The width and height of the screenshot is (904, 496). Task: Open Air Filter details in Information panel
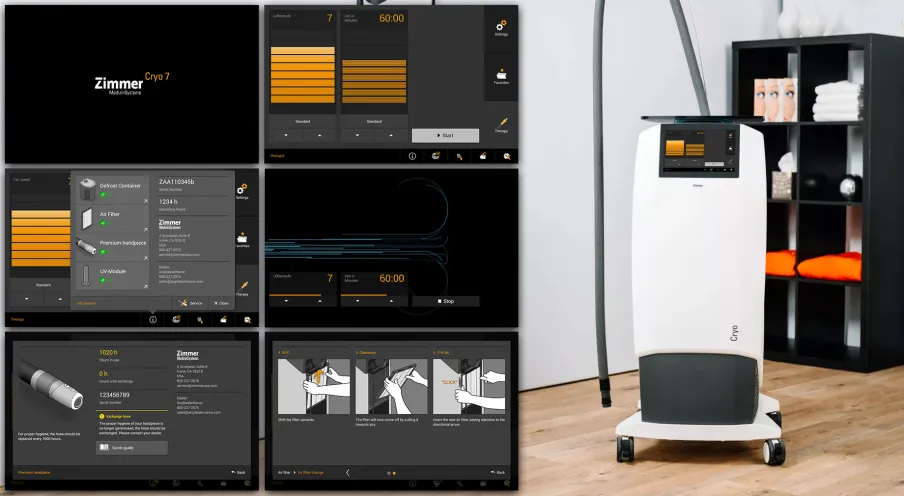click(x=112, y=219)
